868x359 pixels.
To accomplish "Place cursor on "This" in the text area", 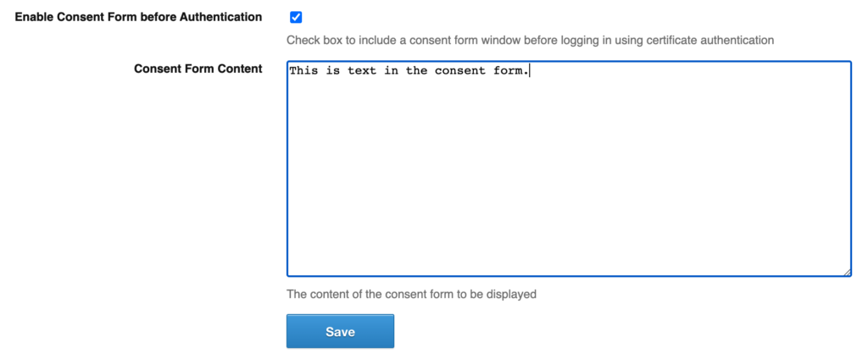I will (x=303, y=71).
